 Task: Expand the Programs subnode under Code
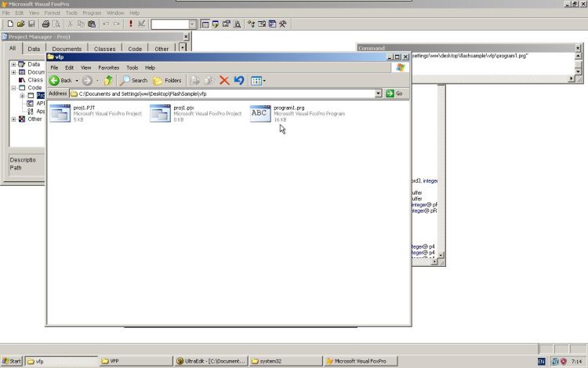22,96
